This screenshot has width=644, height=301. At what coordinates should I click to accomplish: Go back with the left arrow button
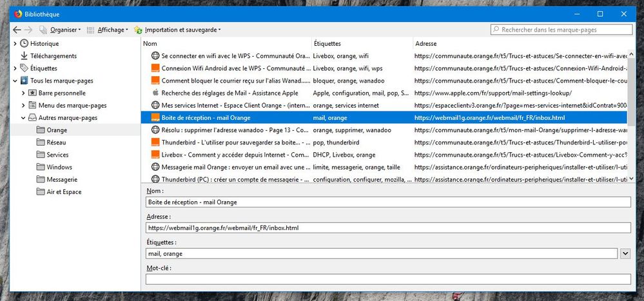(x=17, y=30)
